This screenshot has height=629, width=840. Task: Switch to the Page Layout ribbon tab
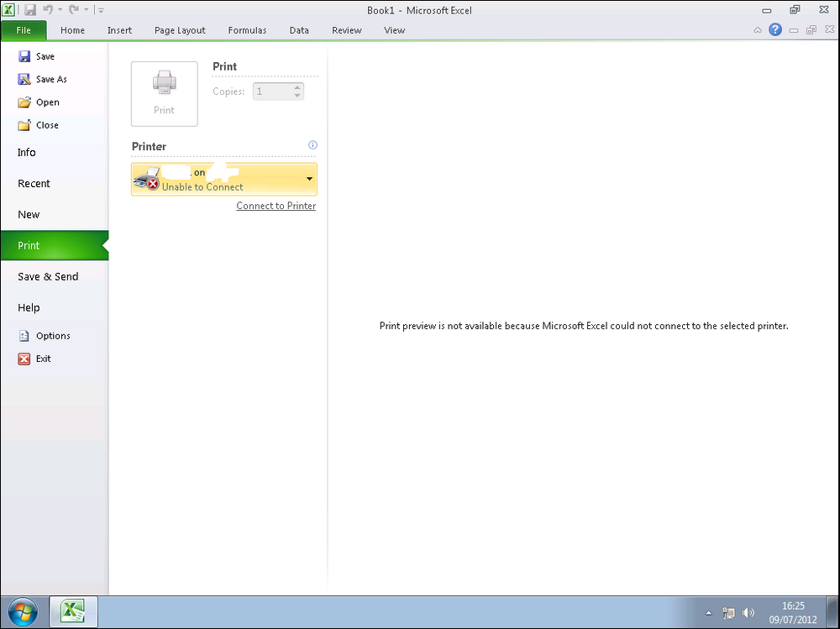[180, 30]
